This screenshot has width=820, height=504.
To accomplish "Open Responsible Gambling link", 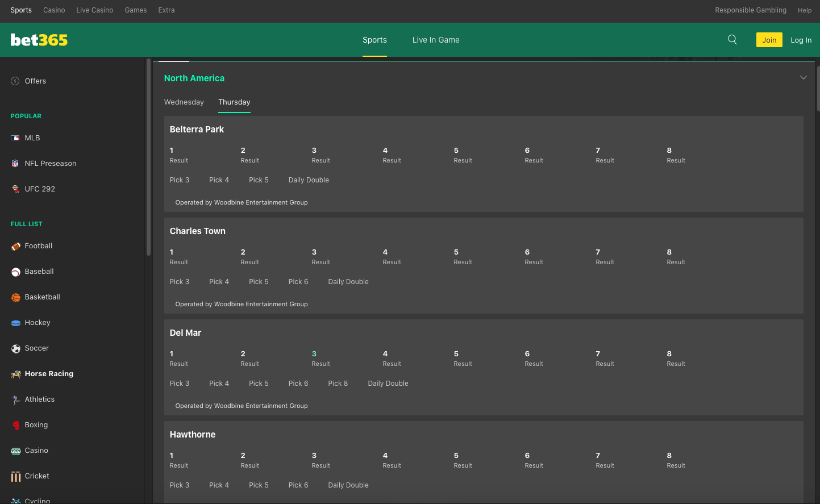I will point(751,10).
